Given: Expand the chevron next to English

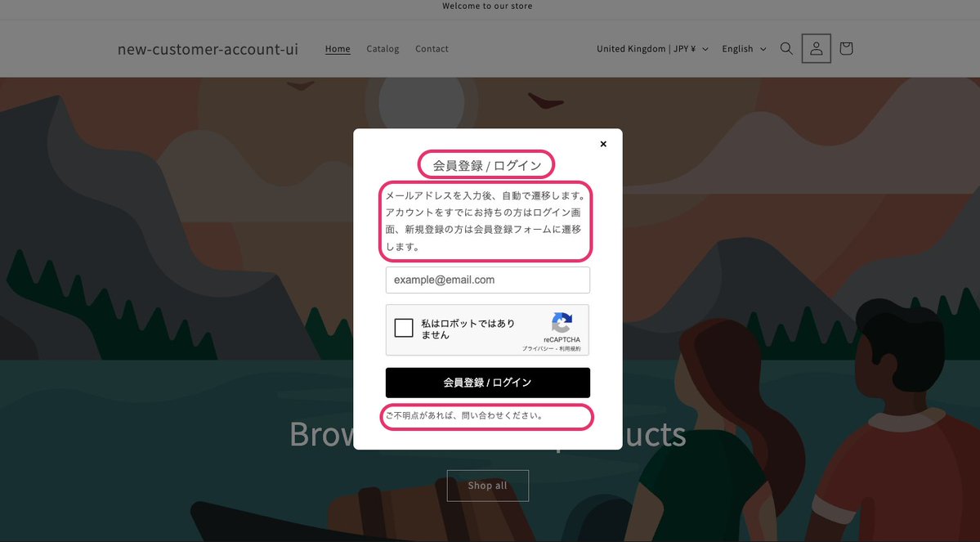Looking at the screenshot, I should pos(763,49).
